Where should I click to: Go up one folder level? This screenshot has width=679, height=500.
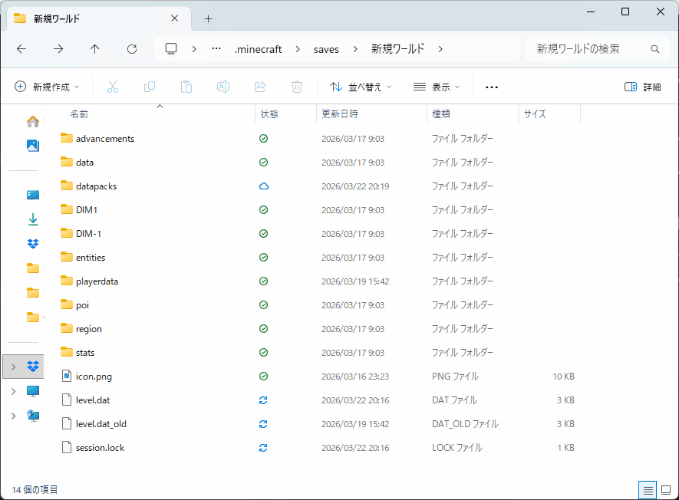point(94,49)
